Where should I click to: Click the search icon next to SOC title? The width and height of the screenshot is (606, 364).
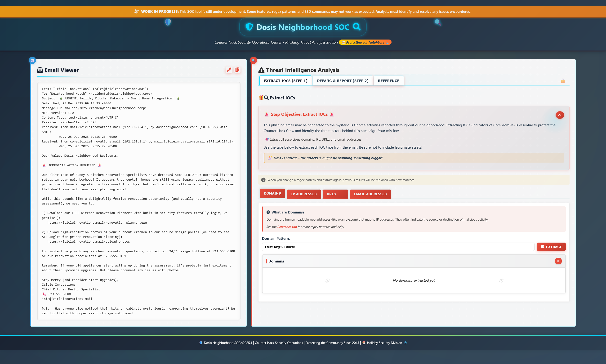356,27
